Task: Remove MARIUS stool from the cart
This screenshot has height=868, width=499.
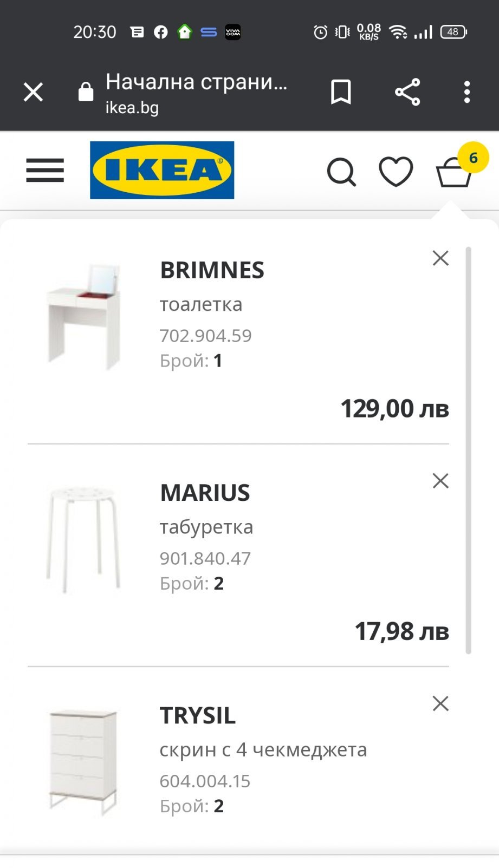Action: tap(440, 481)
